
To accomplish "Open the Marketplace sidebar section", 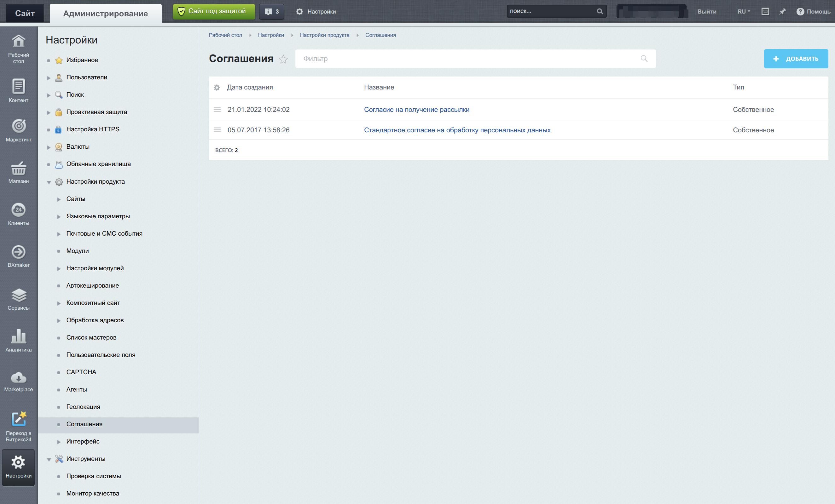I will click(x=18, y=382).
